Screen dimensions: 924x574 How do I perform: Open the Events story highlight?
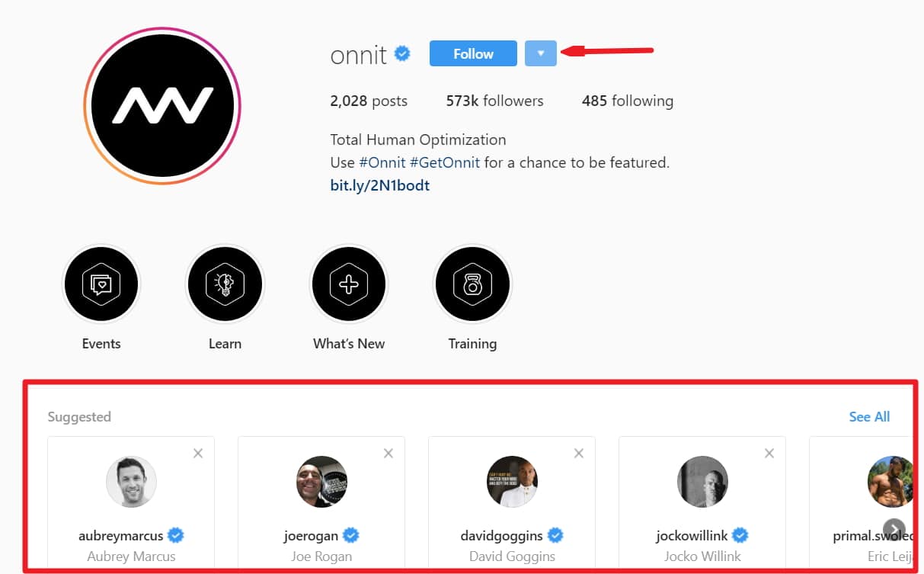click(101, 284)
